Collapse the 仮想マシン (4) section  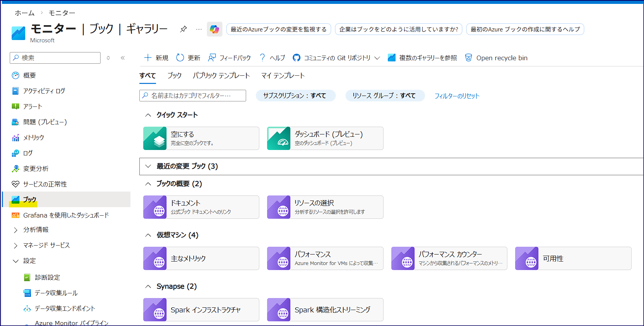[148, 235]
